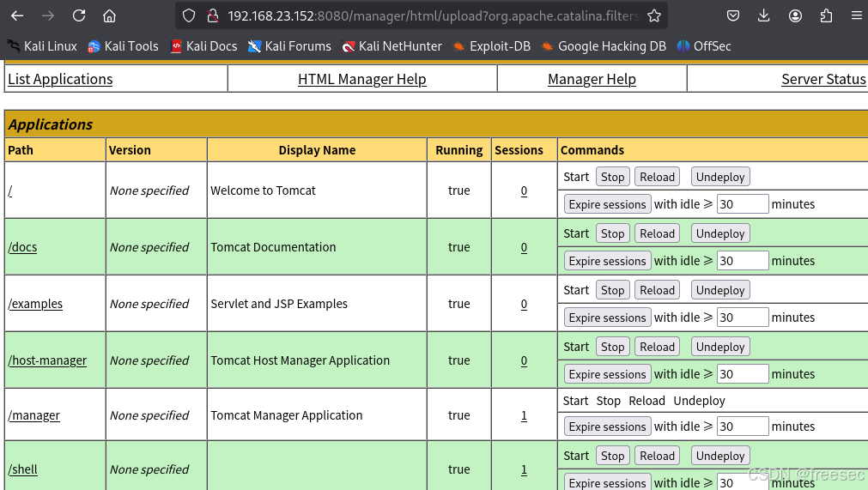The width and height of the screenshot is (868, 490).
Task: Open the Google Hacking DB bookmark
Action: [x=604, y=46]
